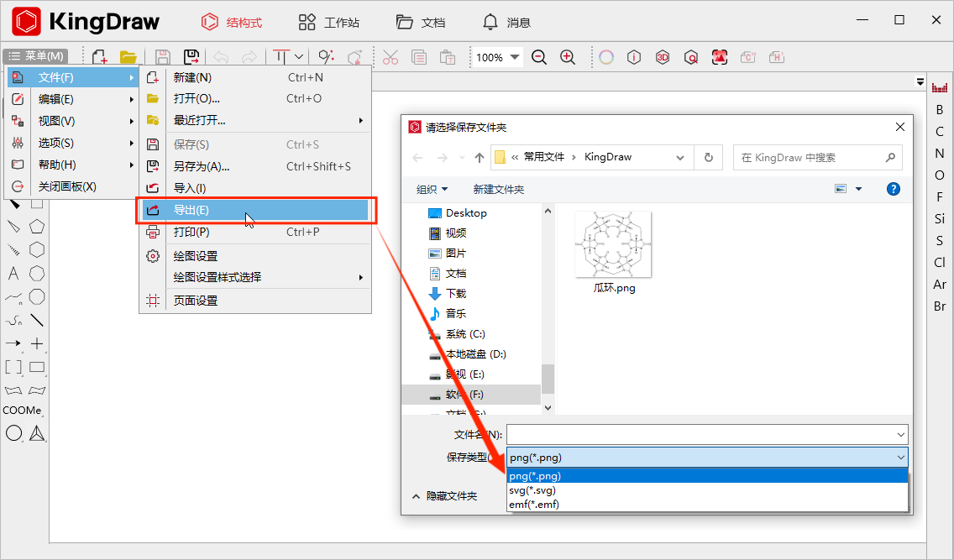The image size is (954, 560).
Task: Select the Si element button
Action: point(940,218)
